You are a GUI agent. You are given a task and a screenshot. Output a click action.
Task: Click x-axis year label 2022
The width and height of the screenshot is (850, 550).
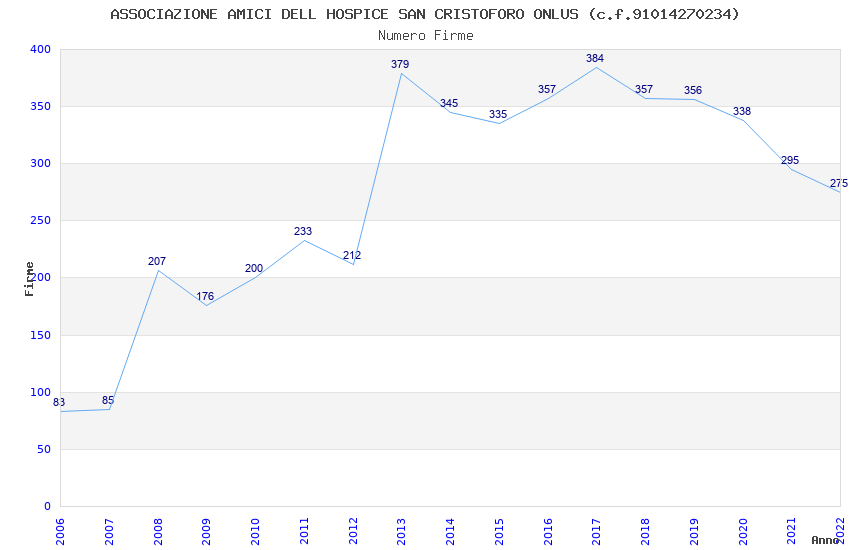point(840,532)
